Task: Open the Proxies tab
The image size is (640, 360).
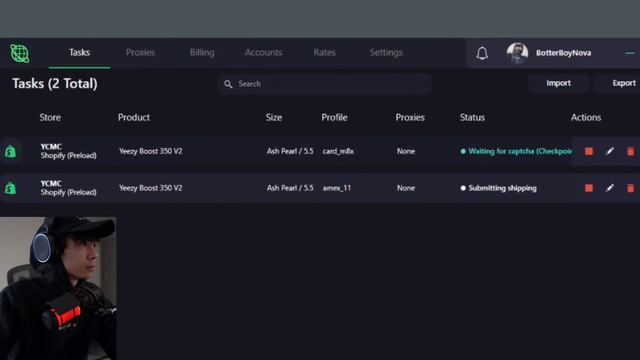Action: 140,53
